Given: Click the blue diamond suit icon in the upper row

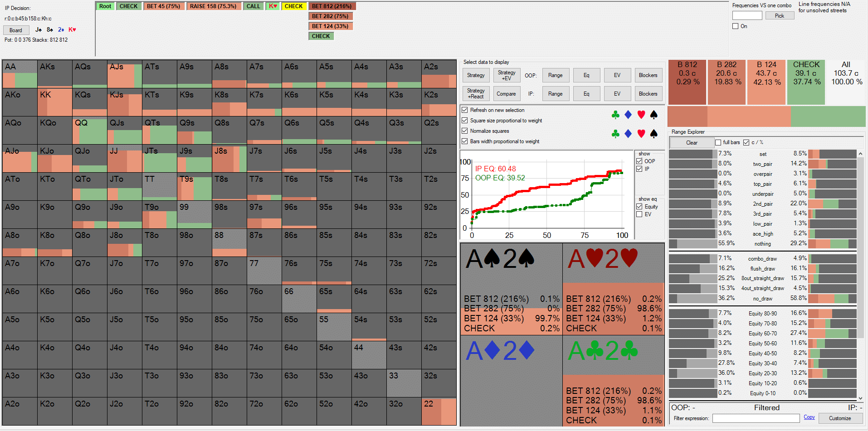Looking at the screenshot, I should click(628, 115).
